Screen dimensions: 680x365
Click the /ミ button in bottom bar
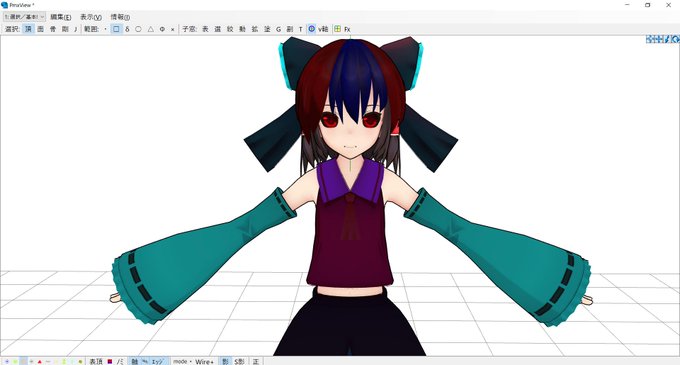click(x=120, y=361)
